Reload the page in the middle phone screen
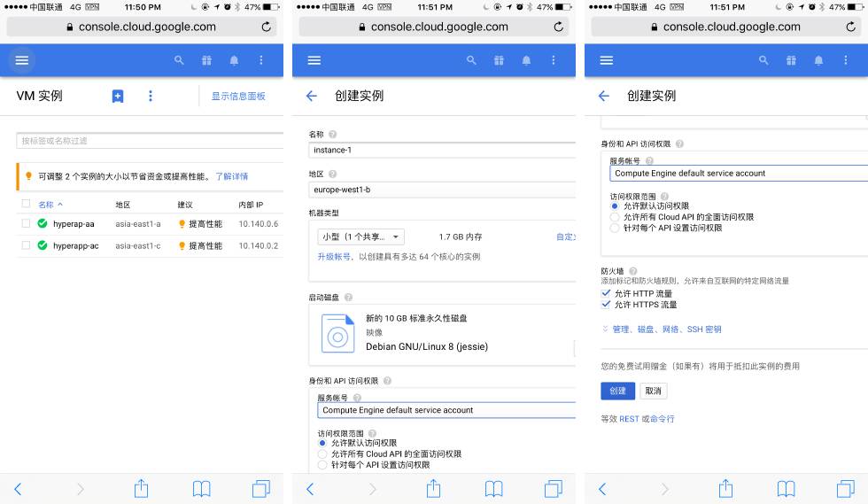Screen dimensions: 868x504 (x=559, y=27)
